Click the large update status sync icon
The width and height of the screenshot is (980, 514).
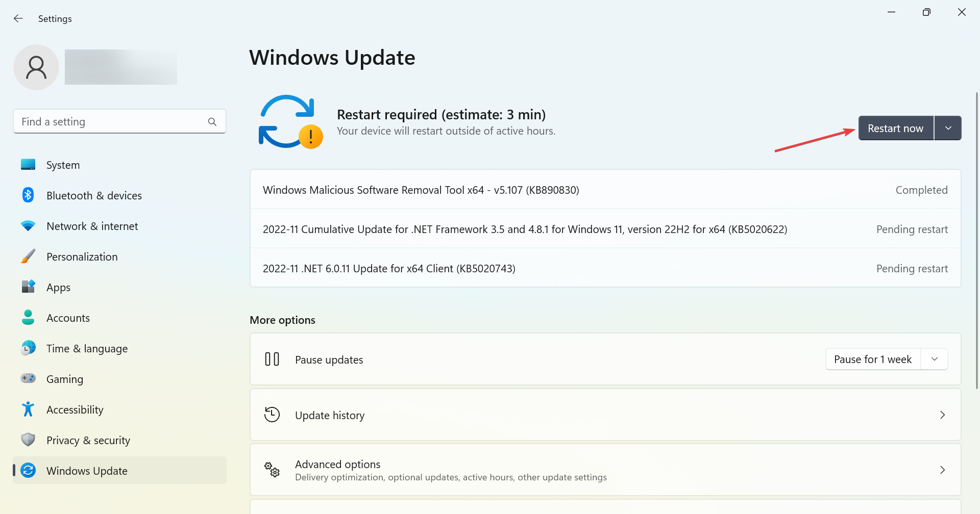pyautogui.click(x=290, y=122)
